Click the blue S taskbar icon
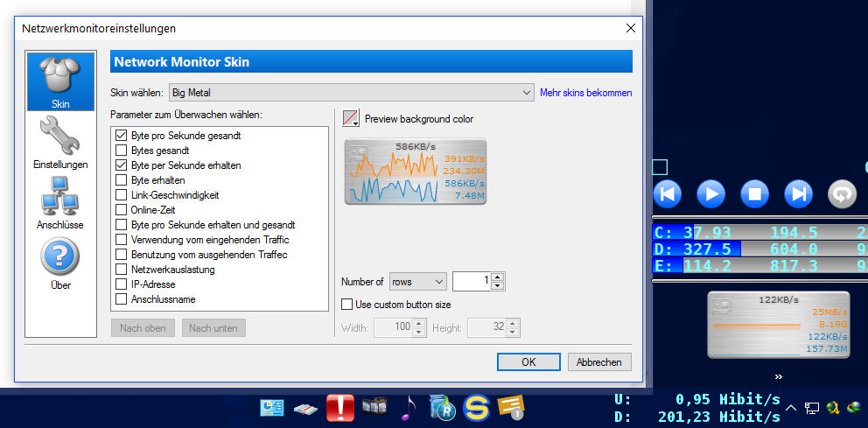This screenshot has height=428, width=868. click(476, 408)
